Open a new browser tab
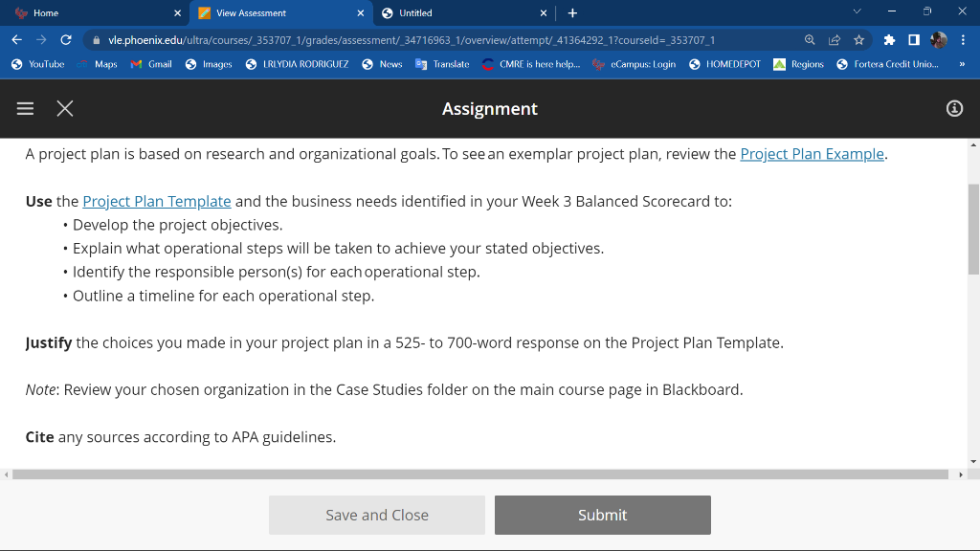 pos(572,13)
